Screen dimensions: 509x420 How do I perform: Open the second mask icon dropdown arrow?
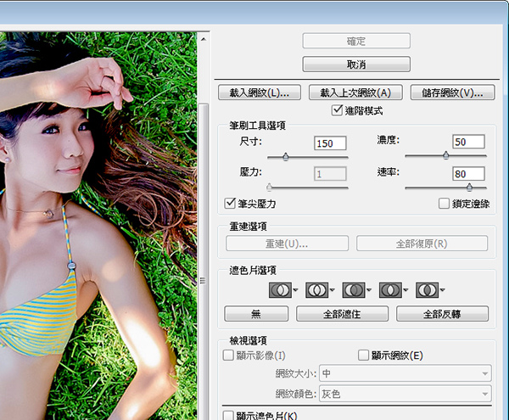pyautogui.click(x=332, y=289)
